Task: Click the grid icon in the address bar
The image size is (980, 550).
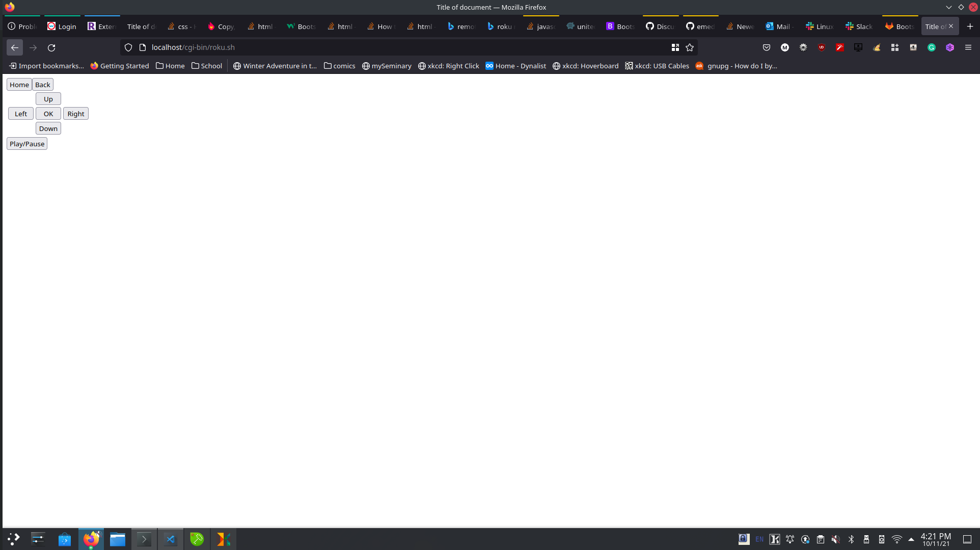Action: pos(675,47)
